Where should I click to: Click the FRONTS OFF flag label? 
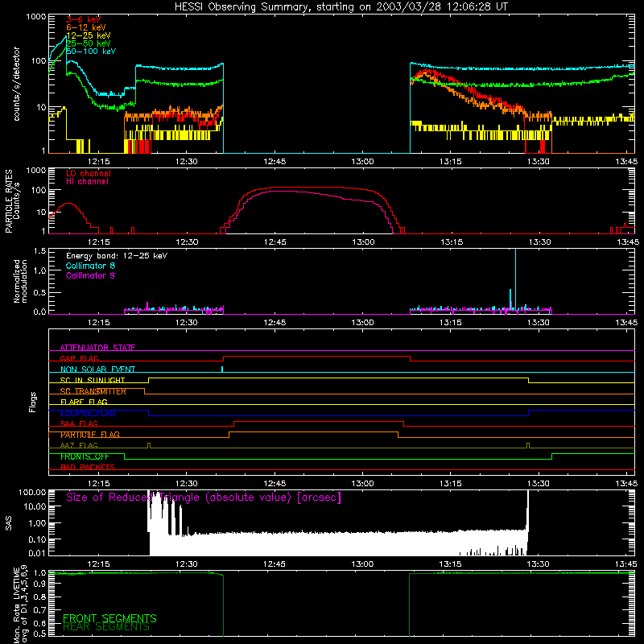(x=85, y=456)
